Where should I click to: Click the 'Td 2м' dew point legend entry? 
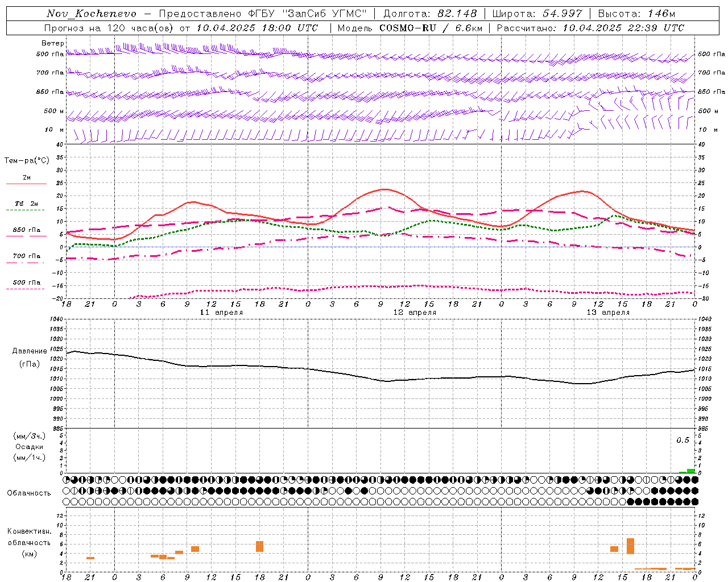[x=26, y=203]
